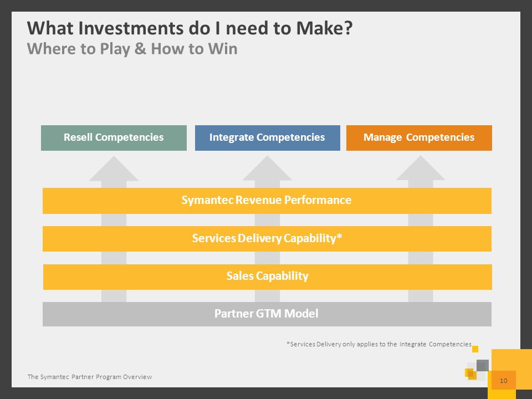Select the Integrate Competencies box
The width and height of the screenshot is (532, 399).
pyautogui.click(x=267, y=138)
